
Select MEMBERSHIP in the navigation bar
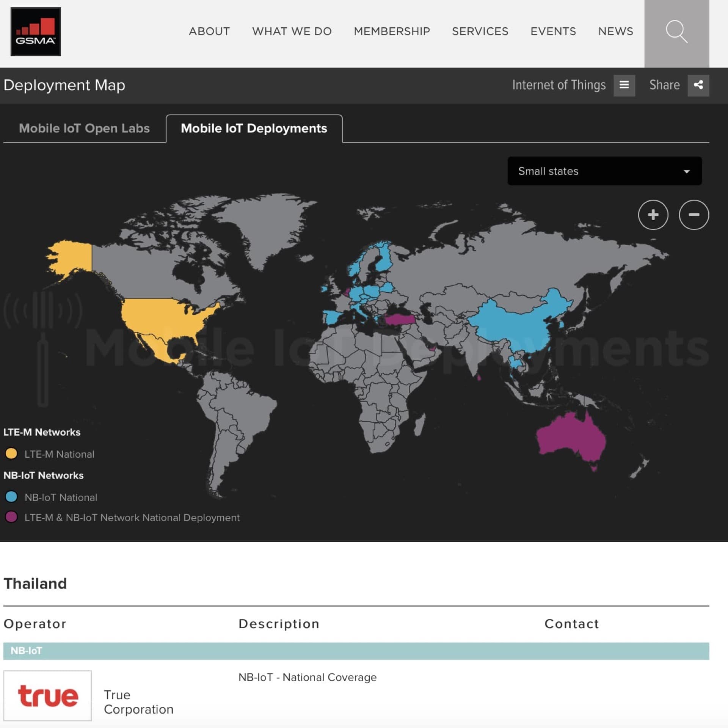point(391,32)
